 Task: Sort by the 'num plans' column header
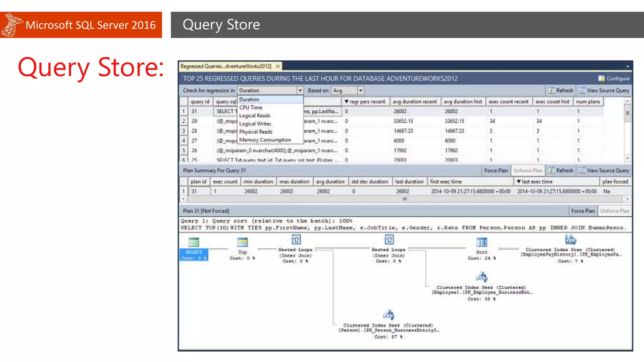click(588, 102)
